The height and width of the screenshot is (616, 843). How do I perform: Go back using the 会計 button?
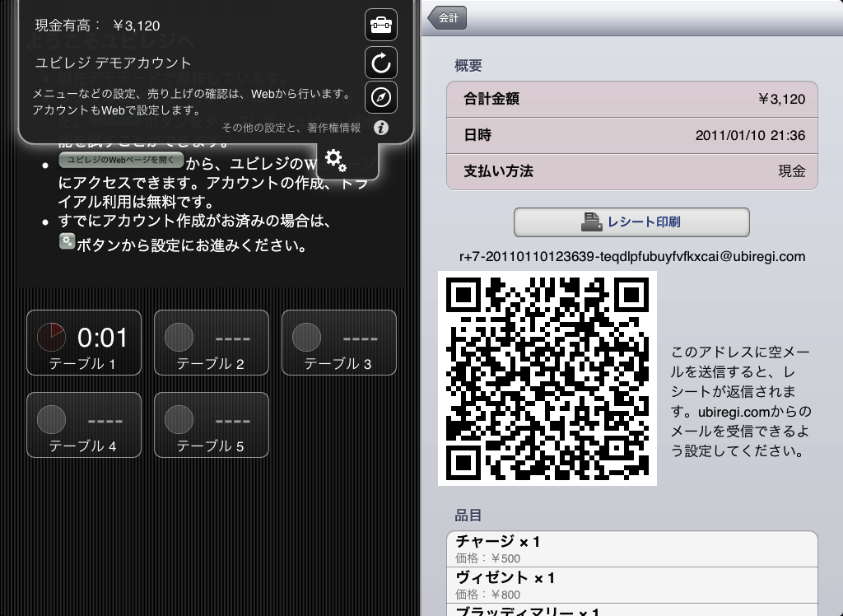[447, 18]
